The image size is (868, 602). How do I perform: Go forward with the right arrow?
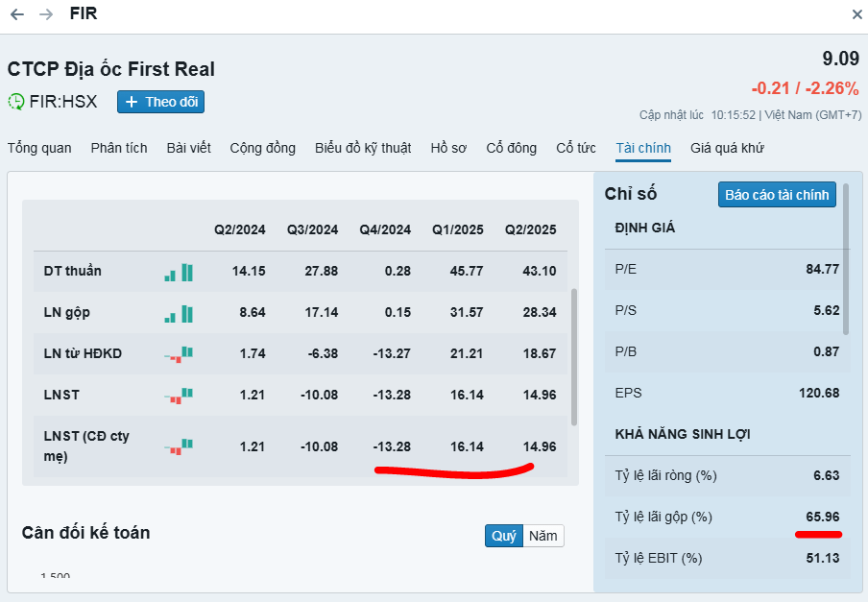[46, 13]
